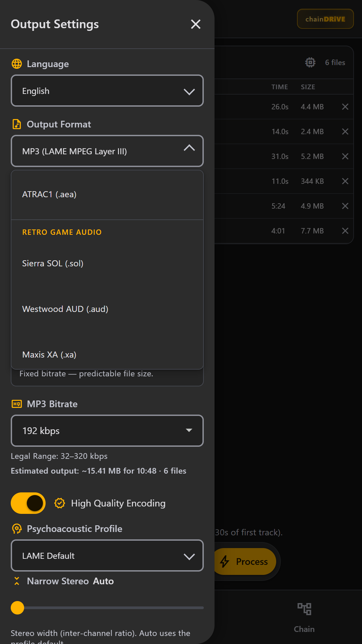Image resolution: width=362 pixels, height=644 pixels.
Task: Click the TIME column header
Action: pyautogui.click(x=280, y=87)
